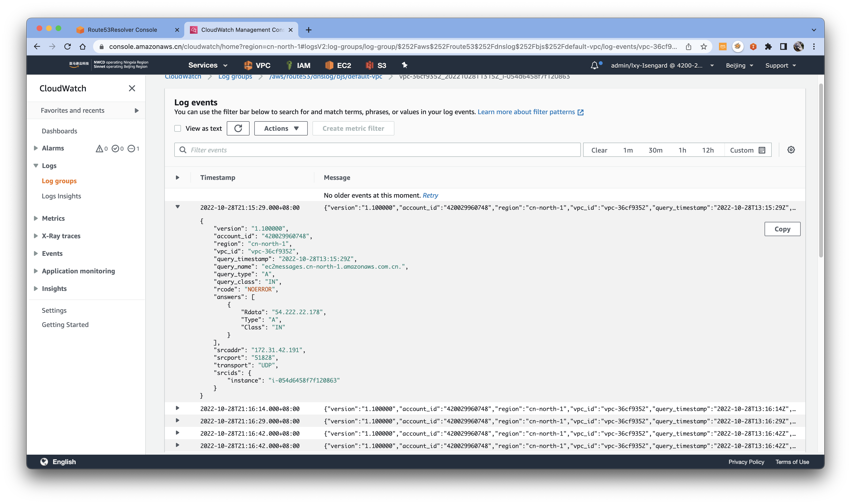The height and width of the screenshot is (504, 851).
Task: Expand all rows via header triangle
Action: coord(177,177)
